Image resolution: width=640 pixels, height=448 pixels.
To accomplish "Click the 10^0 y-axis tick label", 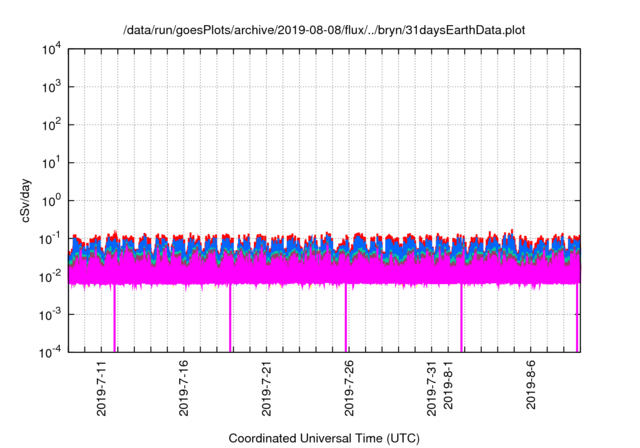I will coord(51,201).
